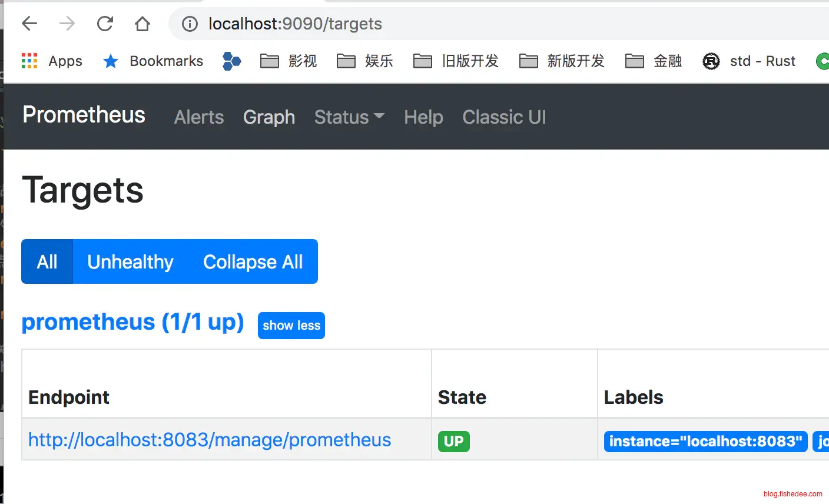829x504 pixels.
Task: Go to browser home page icon
Action: [x=142, y=24]
